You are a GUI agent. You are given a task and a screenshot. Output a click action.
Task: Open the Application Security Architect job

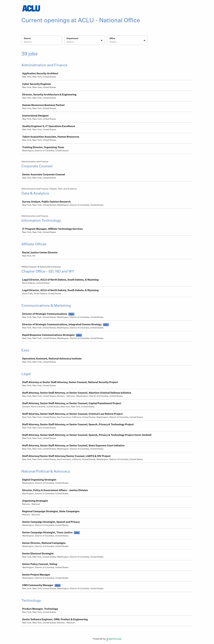pos(40,74)
